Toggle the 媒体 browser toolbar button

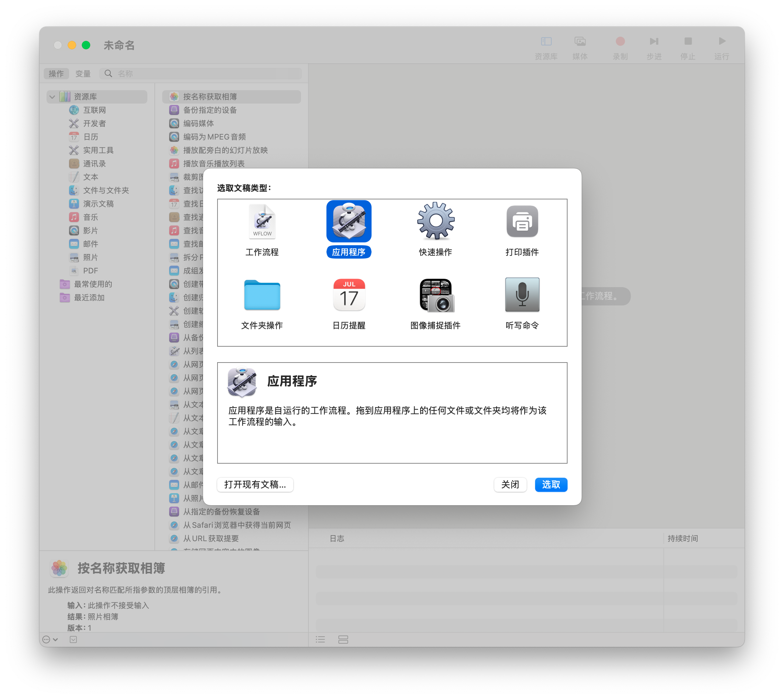point(580,42)
